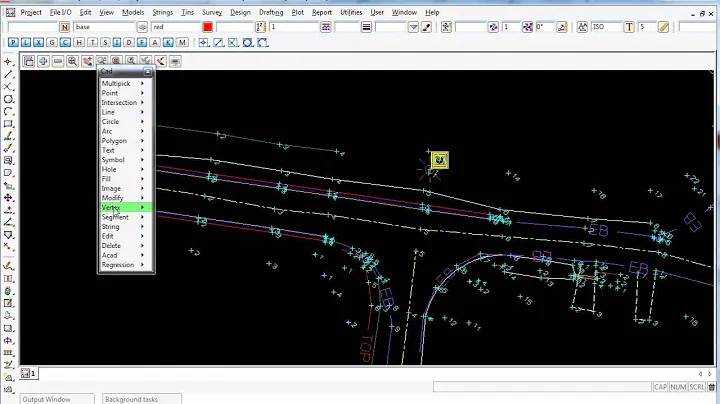Click the red colour swatch

[x=208, y=27]
